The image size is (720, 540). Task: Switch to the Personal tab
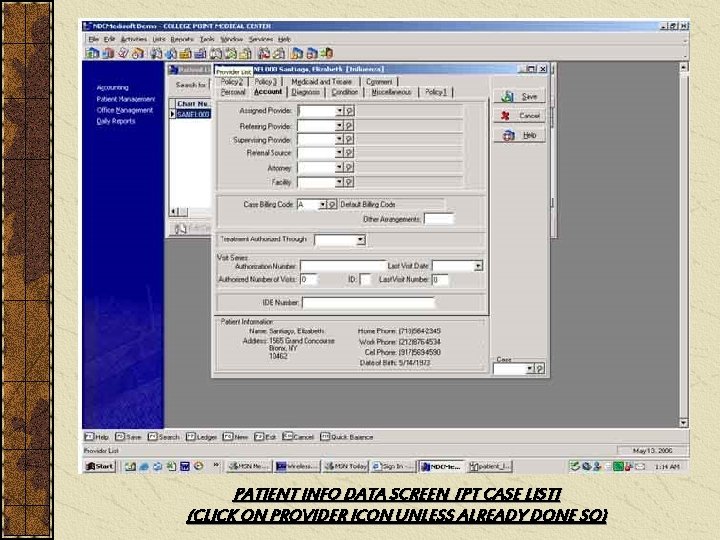[x=233, y=92]
